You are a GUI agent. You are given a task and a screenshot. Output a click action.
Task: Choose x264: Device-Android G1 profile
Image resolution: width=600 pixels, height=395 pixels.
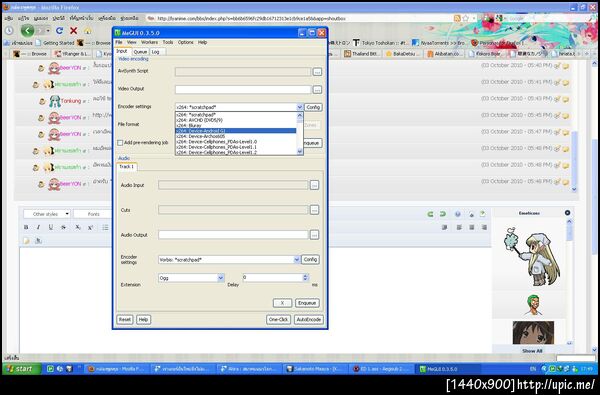[235, 131]
